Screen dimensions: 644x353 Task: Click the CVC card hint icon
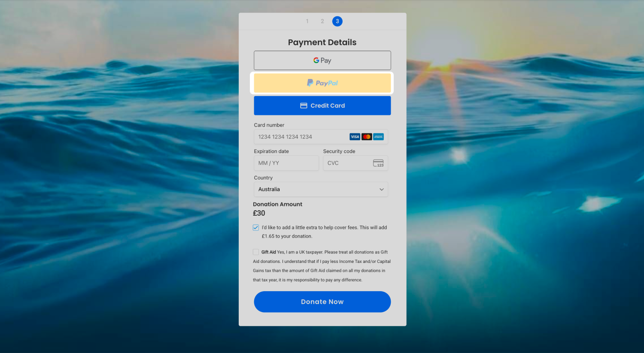378,163
